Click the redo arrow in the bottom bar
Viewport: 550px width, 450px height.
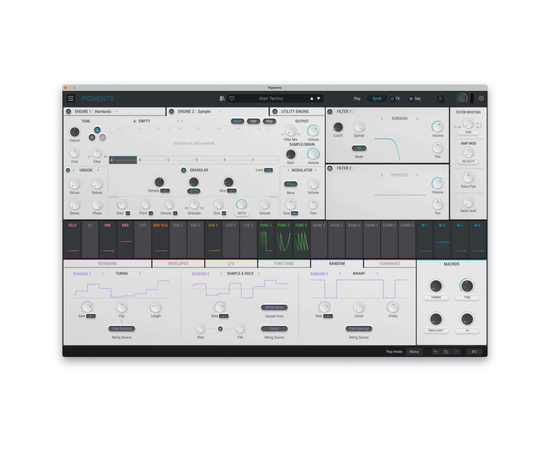coord(456,351)
